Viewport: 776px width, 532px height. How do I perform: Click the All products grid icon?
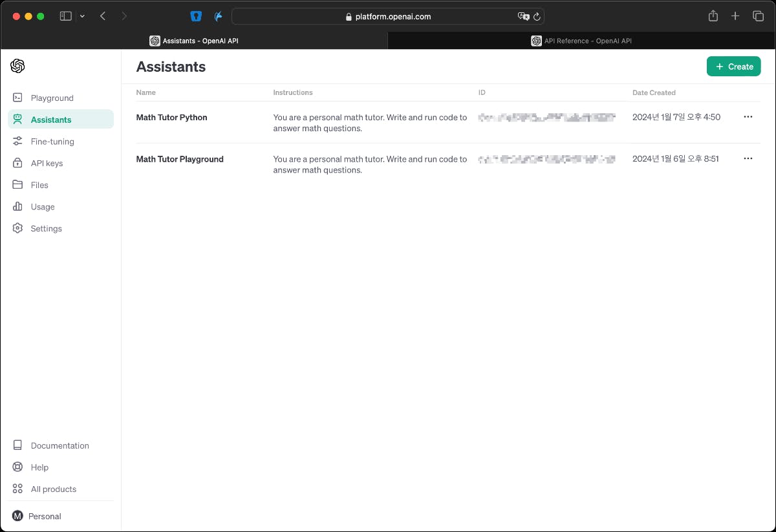pos(17,489)
